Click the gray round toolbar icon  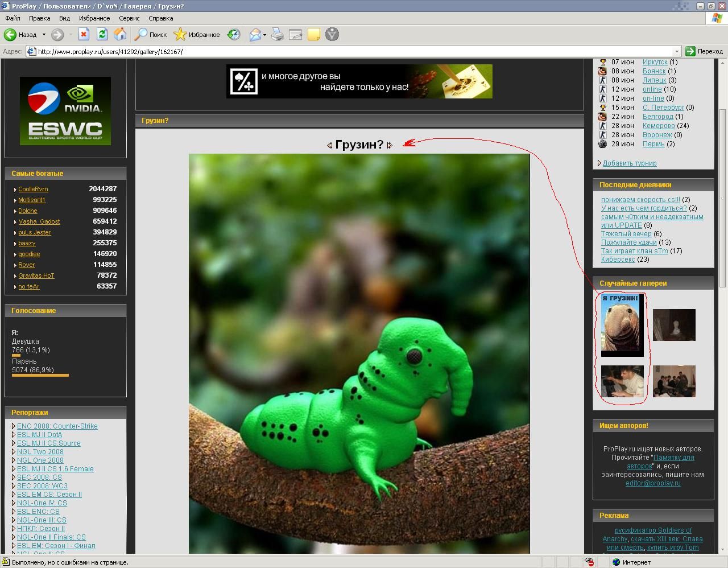point(332,35)
